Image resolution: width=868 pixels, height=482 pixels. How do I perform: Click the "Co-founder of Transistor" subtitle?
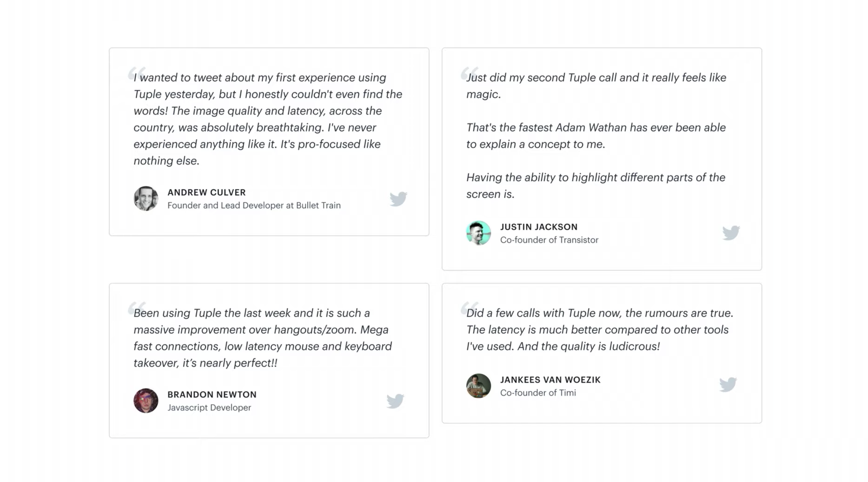tap(549, 240)
